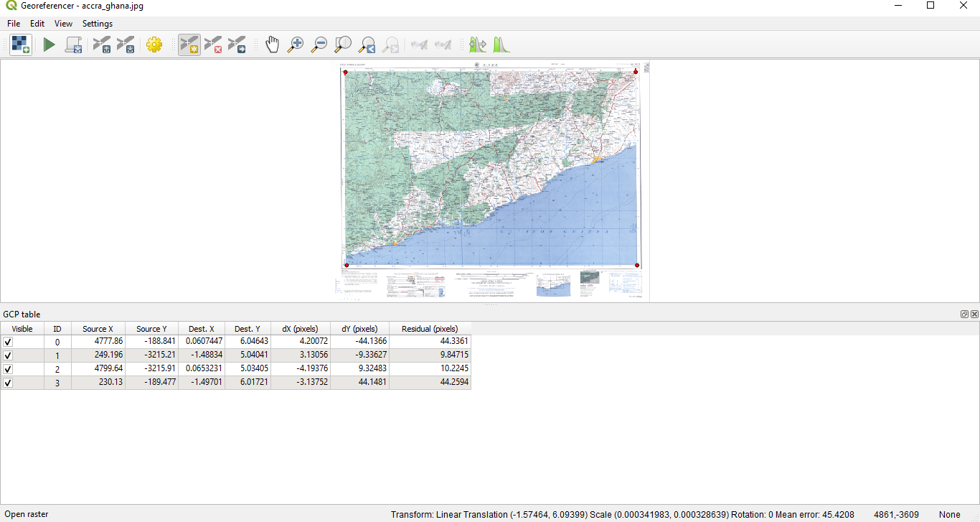Image resolution: width=980 pixels, height=522 pixels.
Task: Select Dest. Y cell 5.03405
Action: point(248,369)
